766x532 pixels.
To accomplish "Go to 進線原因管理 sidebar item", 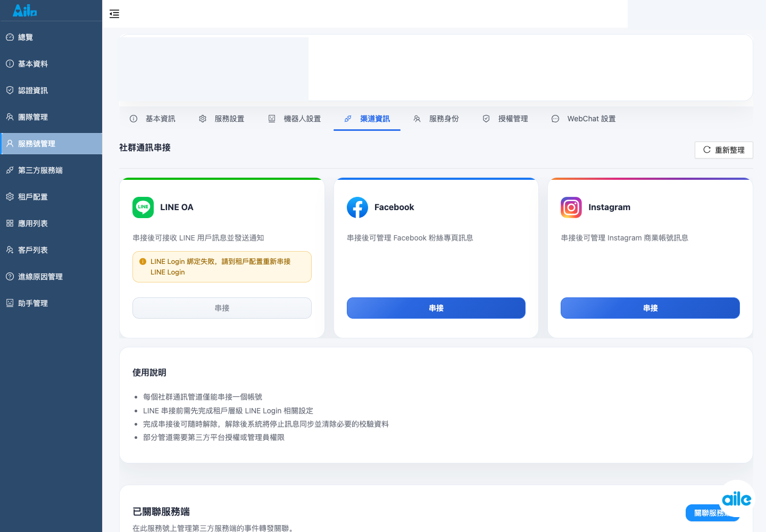I will tap(51, 277).
